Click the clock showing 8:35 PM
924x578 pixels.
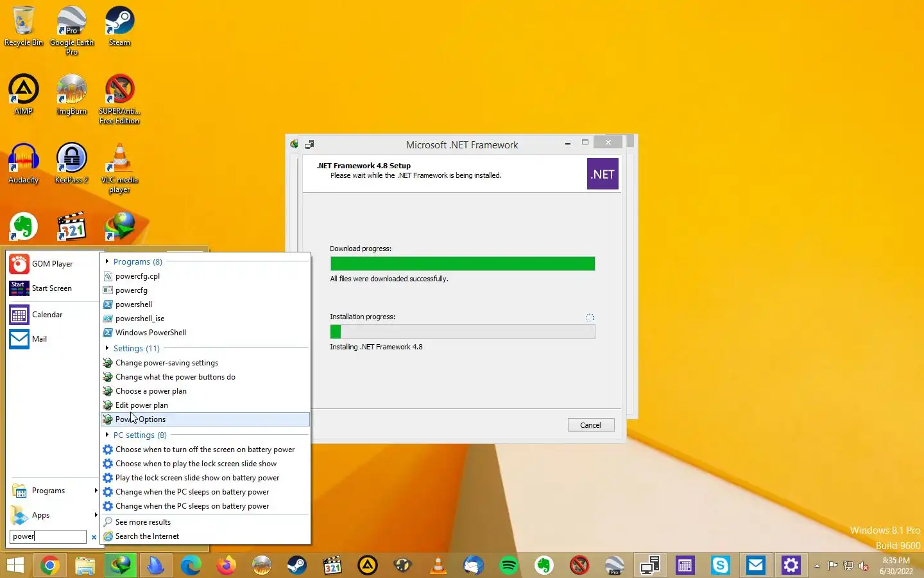[x=896, y=561]
